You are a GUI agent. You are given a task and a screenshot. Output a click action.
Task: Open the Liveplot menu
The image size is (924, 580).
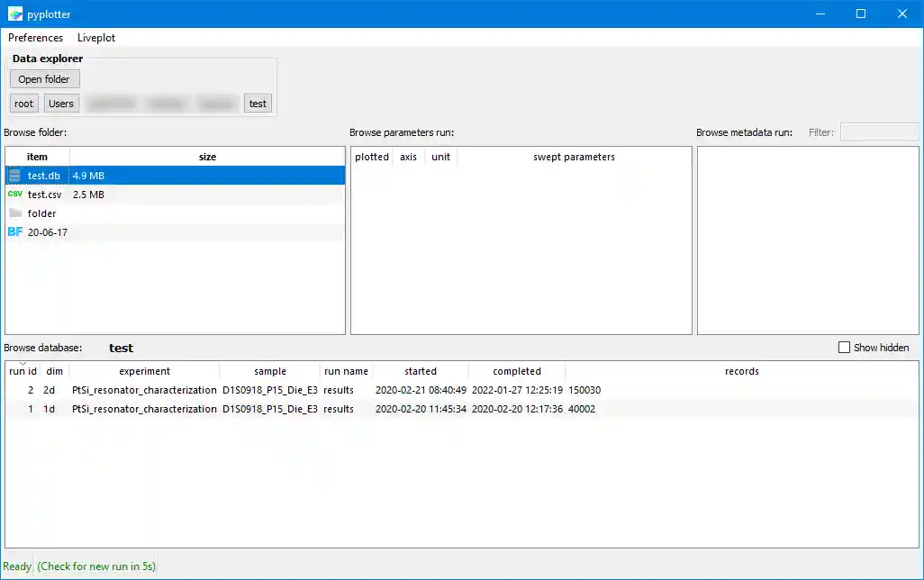[x=95, y=38]
